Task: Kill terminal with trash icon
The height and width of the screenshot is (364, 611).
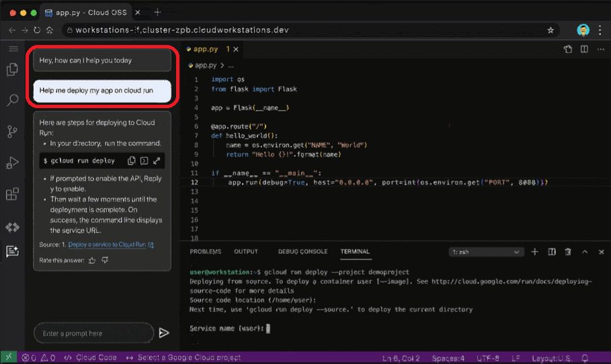Action: click(x=568, y=252)
